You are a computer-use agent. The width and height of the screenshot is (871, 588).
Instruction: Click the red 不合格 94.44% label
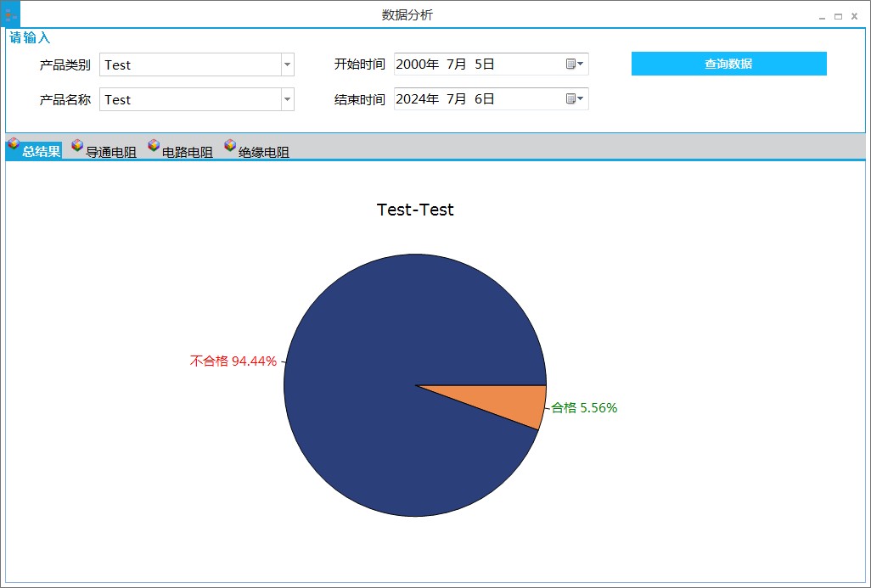[x=233, y=361]
